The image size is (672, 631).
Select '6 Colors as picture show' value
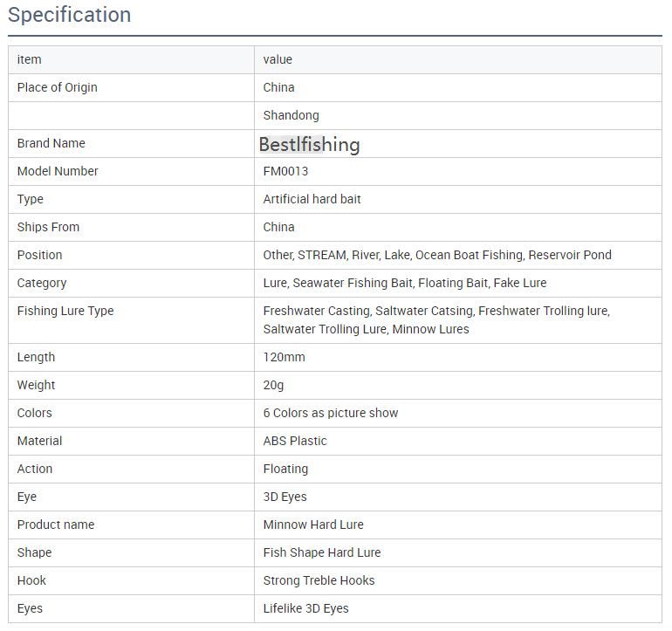click(331, 413)
